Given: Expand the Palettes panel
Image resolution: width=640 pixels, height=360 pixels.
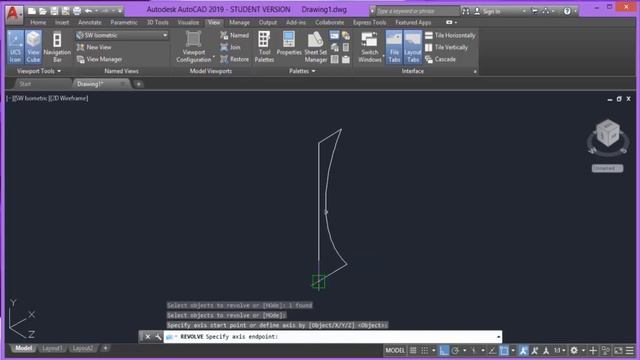Looking at the screenshot, I should coord(302,71).
